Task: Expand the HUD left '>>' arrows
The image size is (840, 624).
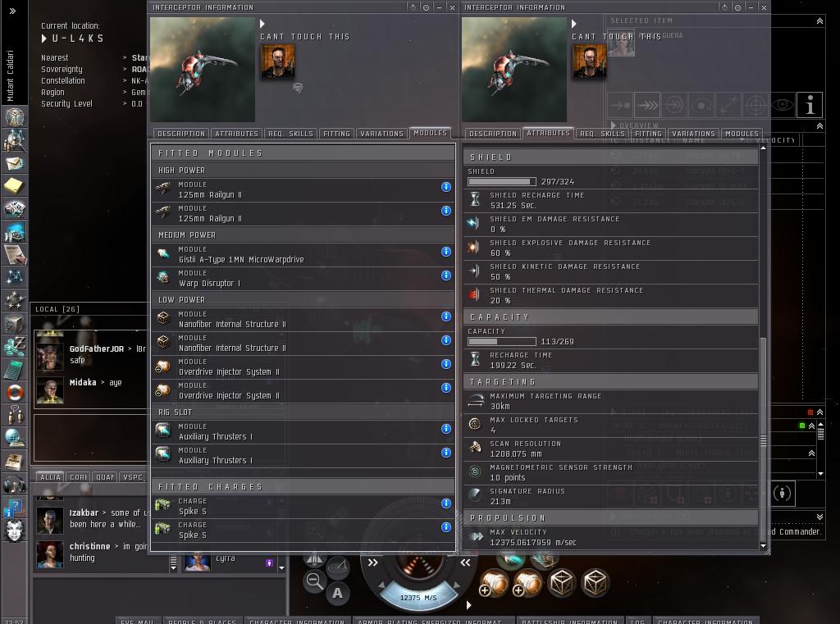Action: click(x=373, y=563)
